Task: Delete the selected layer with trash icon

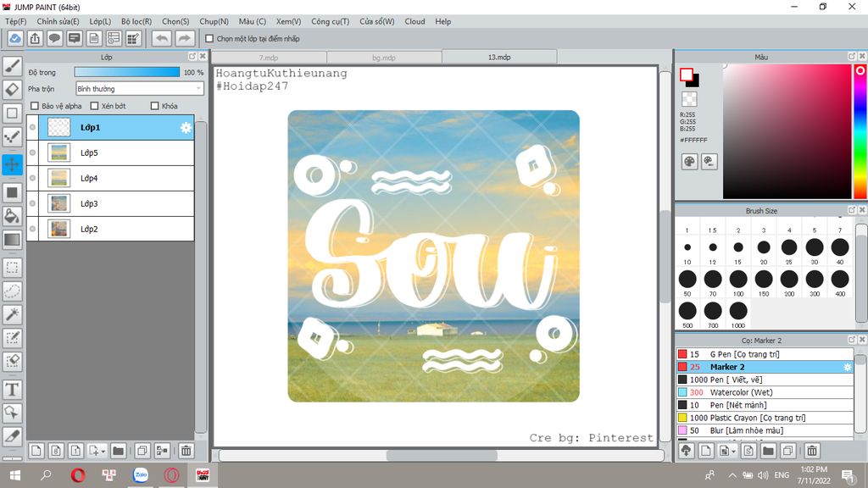Action: pyautogui.click(x=186, y=451)
